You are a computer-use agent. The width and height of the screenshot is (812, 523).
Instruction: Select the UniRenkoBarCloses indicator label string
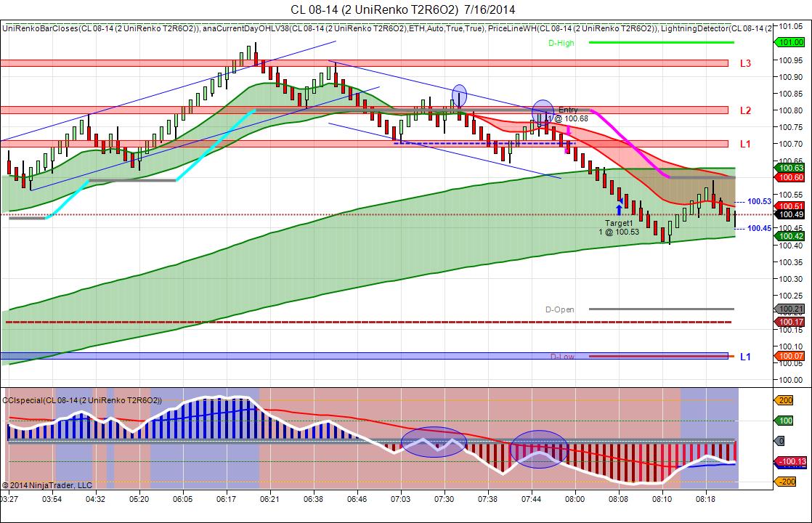point(387,28)
